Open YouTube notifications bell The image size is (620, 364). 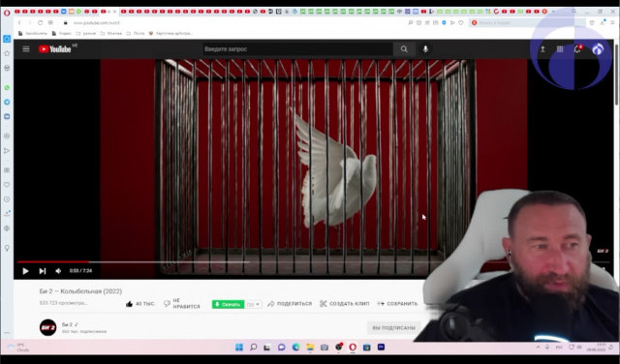click(577, 49)
